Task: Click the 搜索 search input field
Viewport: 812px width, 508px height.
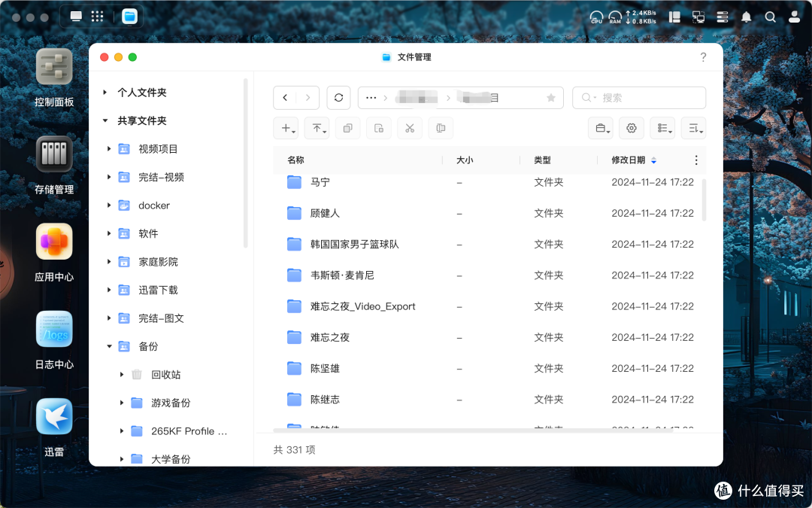Action: point(639,97)
